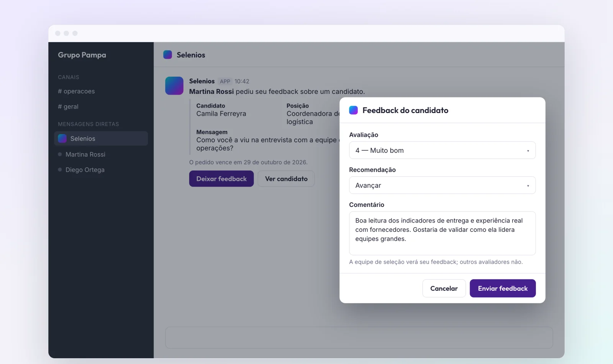Click the 'Martina Rossi' name in the message
Screen dimensions: 613x364
(x=211, y=92)
